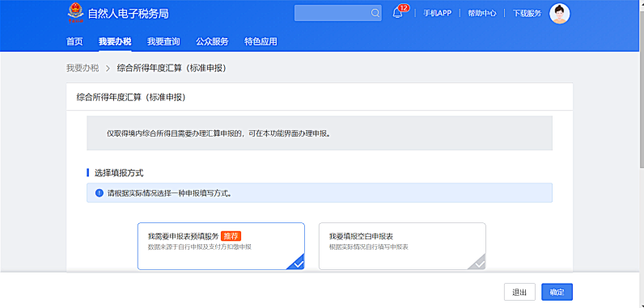Click the blue checkmark corner of the pre-fill card

[x=298, y=263]
